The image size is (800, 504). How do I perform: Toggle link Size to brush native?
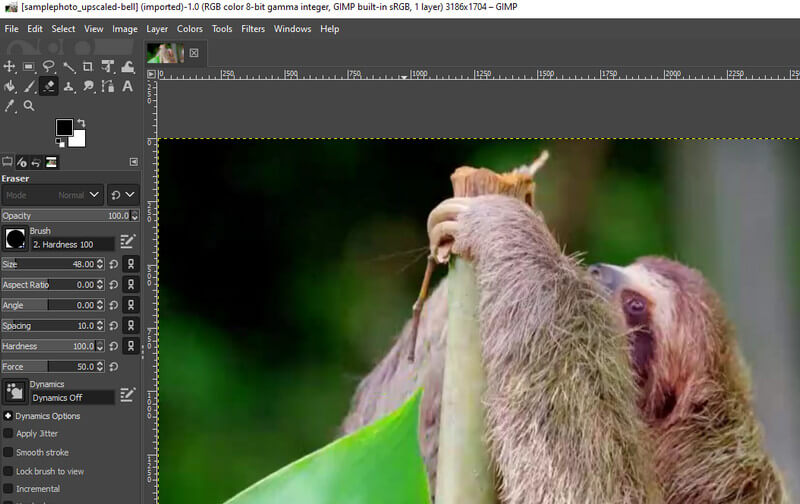click(x=131, y=264)
